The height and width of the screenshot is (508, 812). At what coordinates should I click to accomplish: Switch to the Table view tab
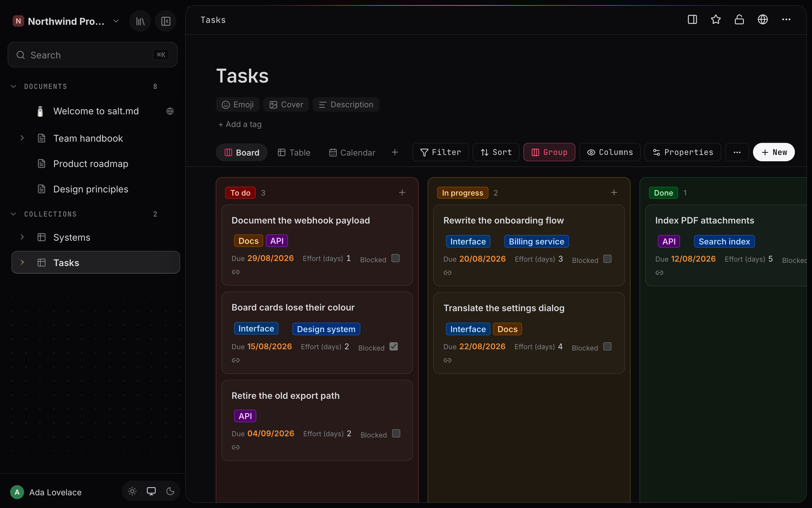294,152
